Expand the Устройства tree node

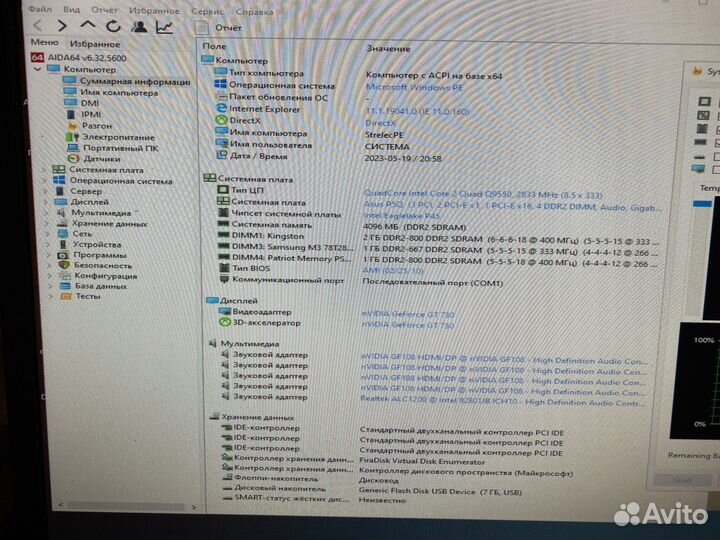(49, 244)
